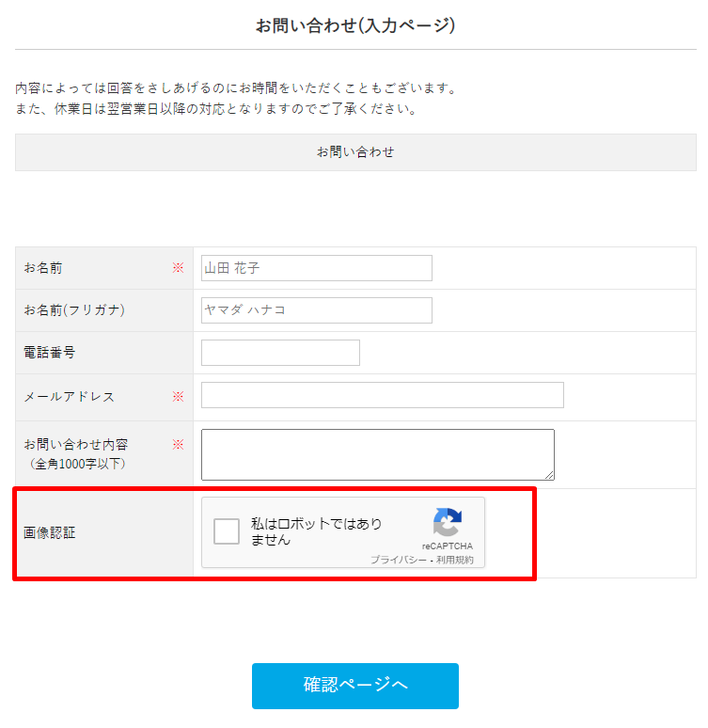Focus the お名前 text input field
The image size is (708, 728).
coord(316,268)
